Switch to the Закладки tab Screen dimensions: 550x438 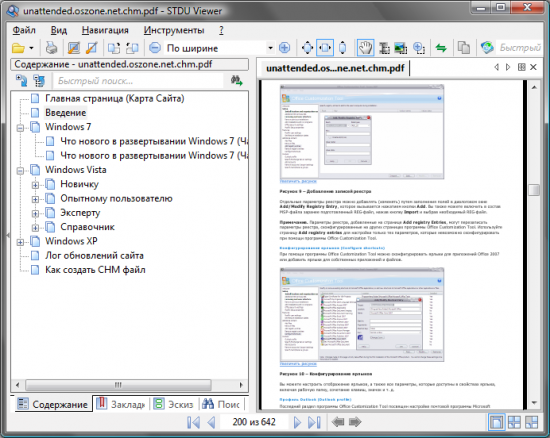(121, 404)
